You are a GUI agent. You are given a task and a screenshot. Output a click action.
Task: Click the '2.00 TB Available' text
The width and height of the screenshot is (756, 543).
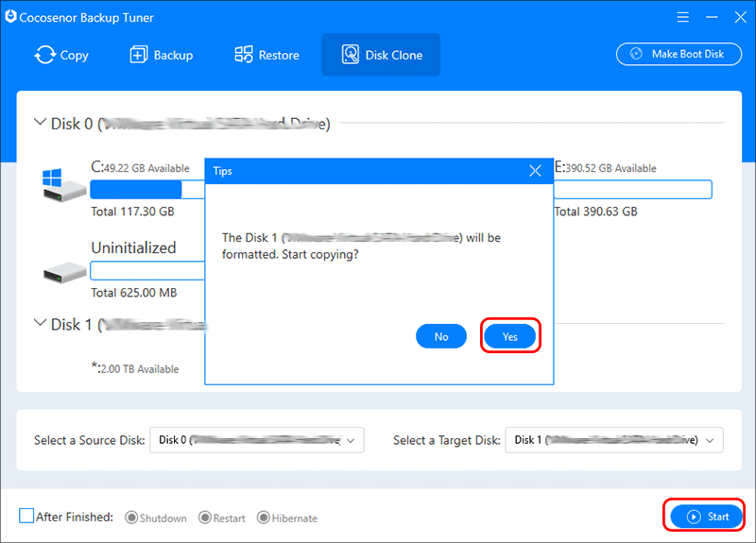click(140, 369)
